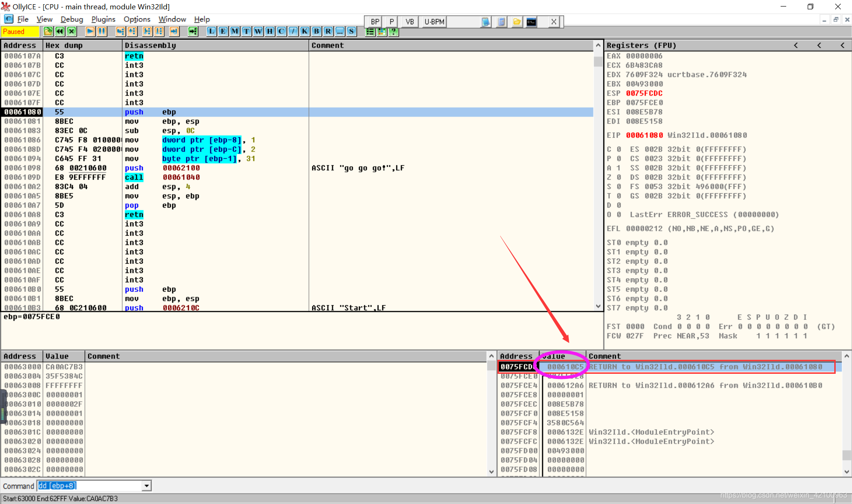Click the Step into toolbar icon

click(120, 31)
